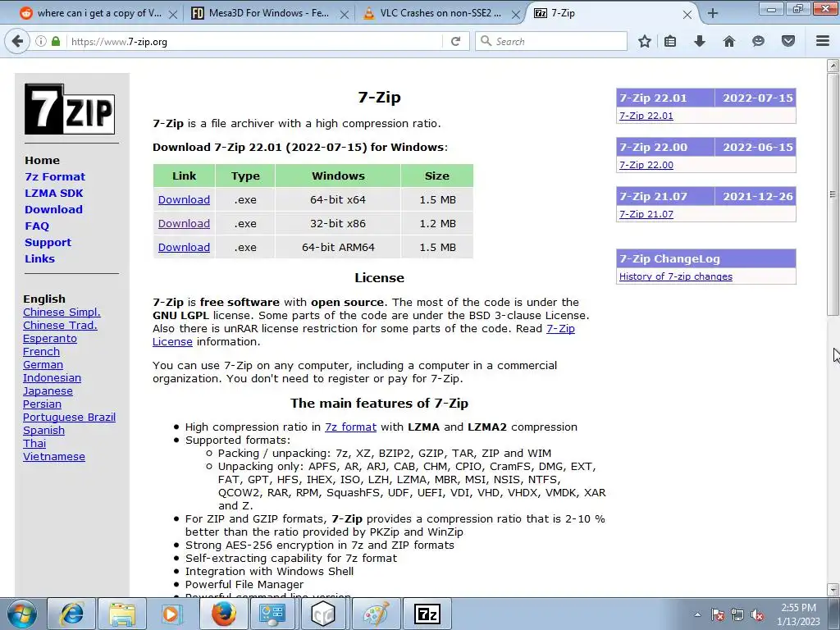This screenshot has width=840, height=630.
Task: Switch language to French
Action: coord(41,352)
